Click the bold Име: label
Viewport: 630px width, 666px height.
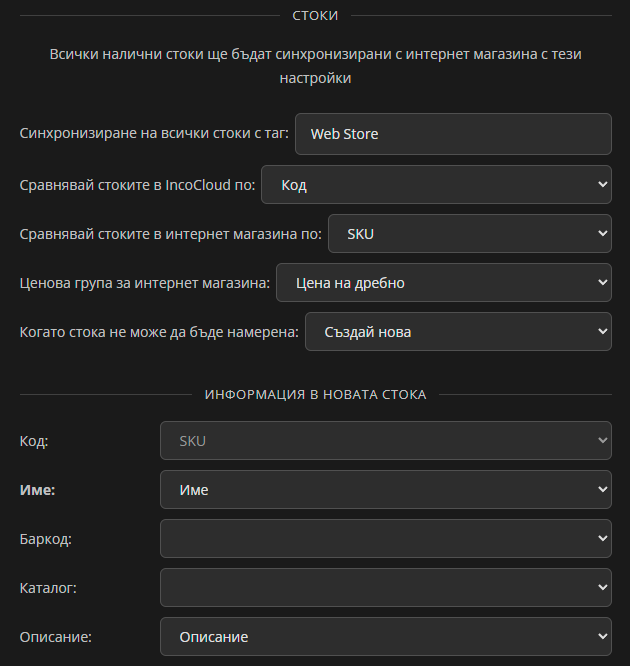pyautogui.click(x=37, y=490)
